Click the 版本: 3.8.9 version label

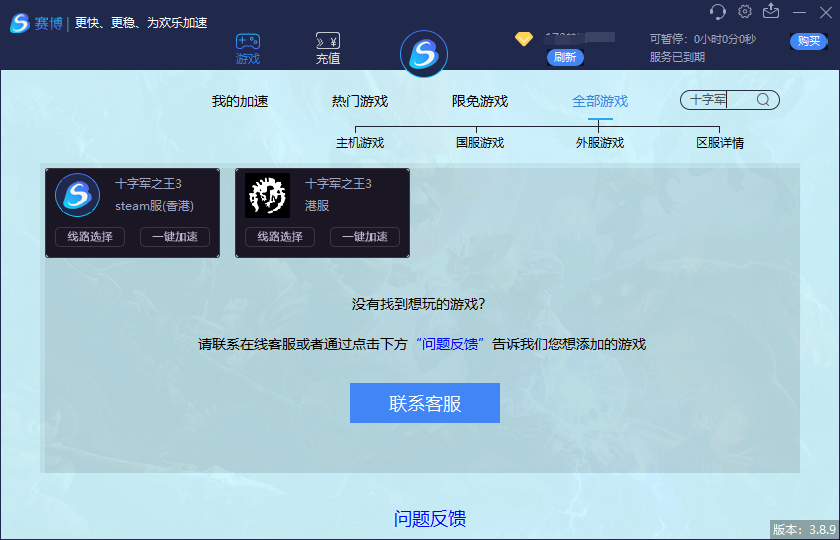click(x=804, y=530)
